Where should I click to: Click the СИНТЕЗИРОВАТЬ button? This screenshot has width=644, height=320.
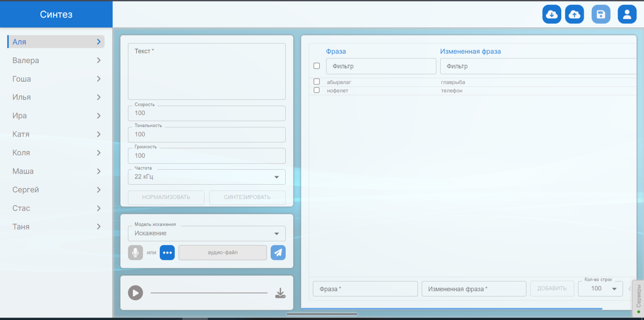click(247, 197)
